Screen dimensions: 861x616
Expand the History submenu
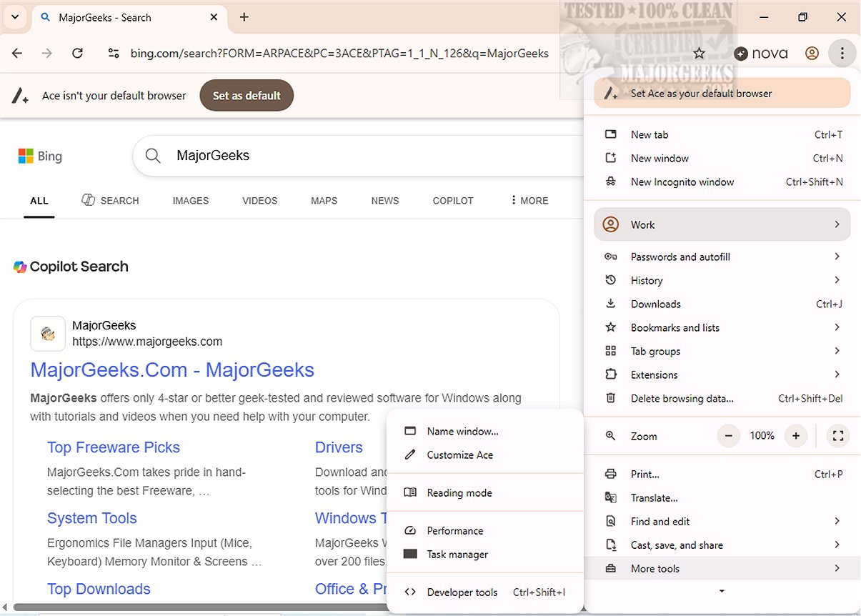tap(722, 280)
